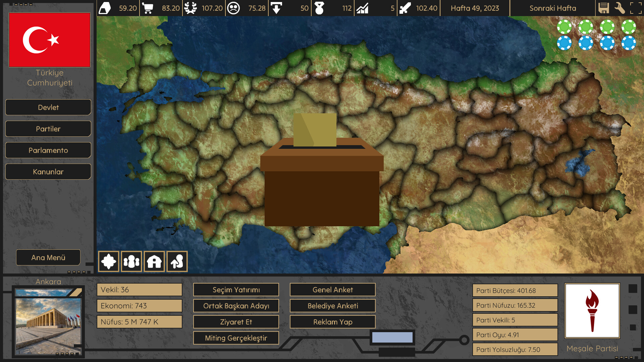Click the growth chart stat icon

[x=362, y=8]
